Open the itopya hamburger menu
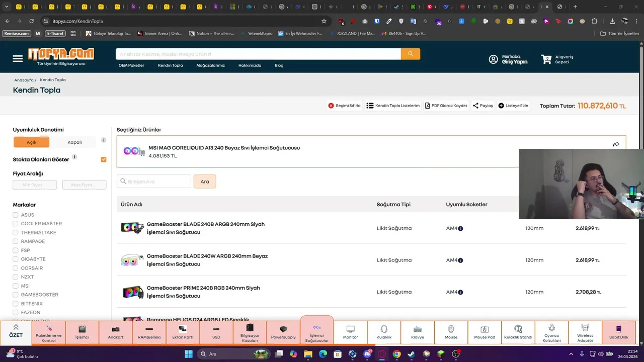644x362 pixels. 18,59
